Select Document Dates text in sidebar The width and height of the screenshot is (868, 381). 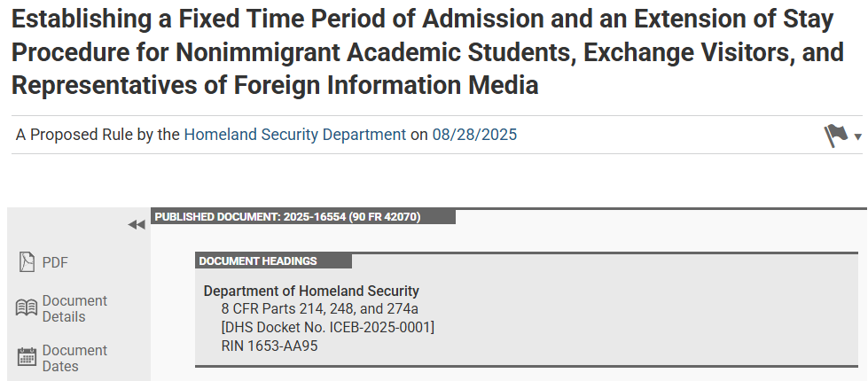pos(74,358)
